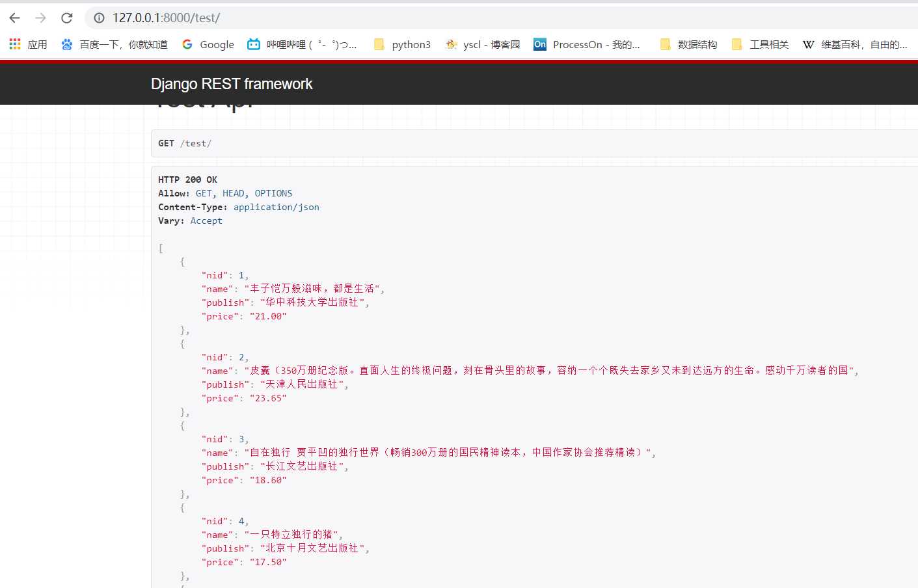Click the price "21.00" value

tap(268, 316)
